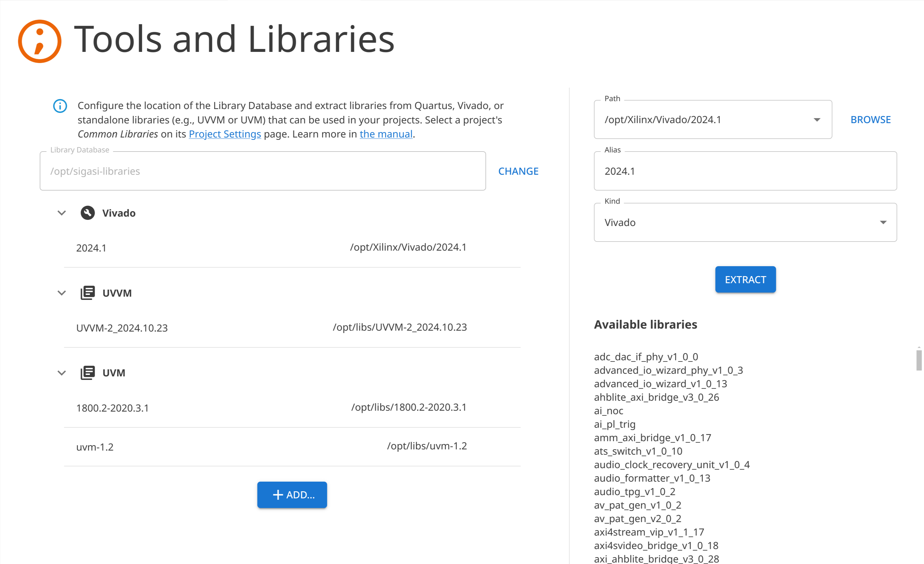
Task: Click axi4svideo_bridge_v1_0_18 library
Action: pyautogui.click(x=656, y=546)
